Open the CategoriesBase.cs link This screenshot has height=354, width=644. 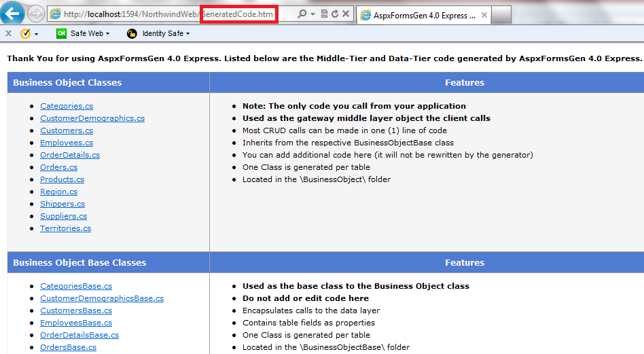click(x=76, y=286)
